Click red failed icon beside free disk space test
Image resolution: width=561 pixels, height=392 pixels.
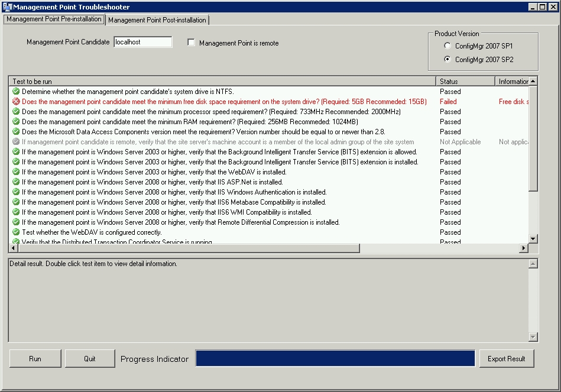tap(16, 101)
